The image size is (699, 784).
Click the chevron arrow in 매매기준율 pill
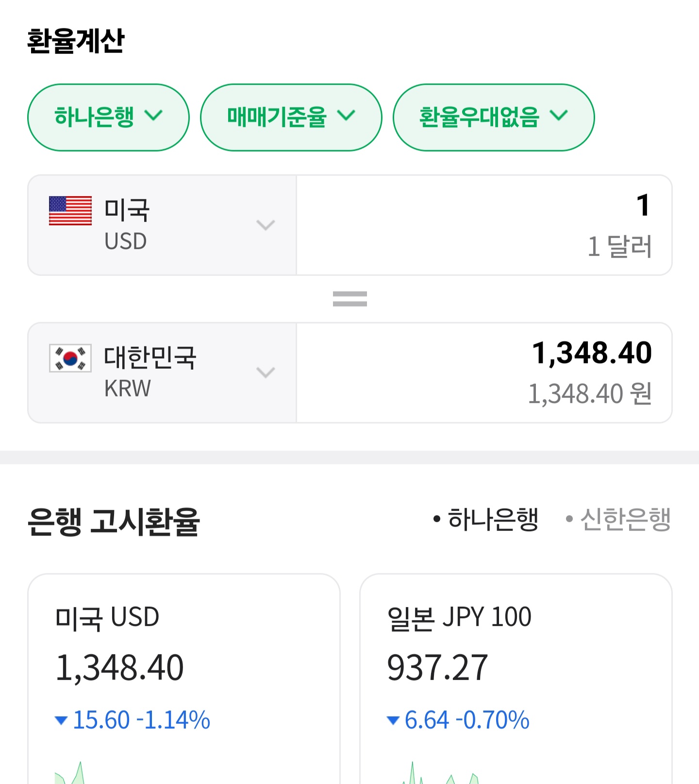coord(346,116)
